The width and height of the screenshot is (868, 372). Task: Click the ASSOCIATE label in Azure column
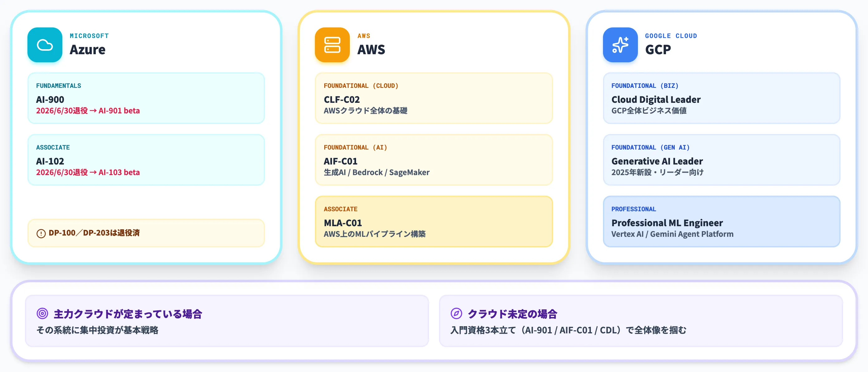(53, 147)
